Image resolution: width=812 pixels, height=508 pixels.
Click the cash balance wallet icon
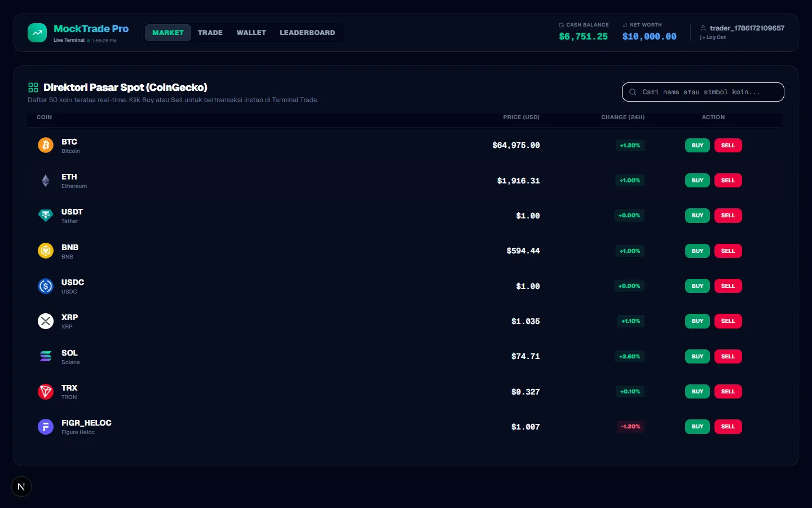(561, 25)
